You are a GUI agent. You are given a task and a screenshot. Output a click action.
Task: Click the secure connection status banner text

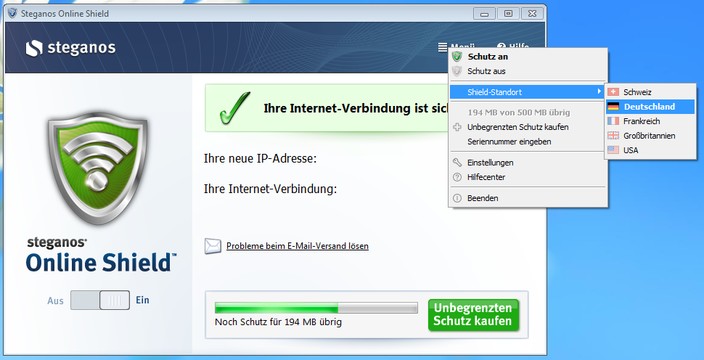click(356, 109)
